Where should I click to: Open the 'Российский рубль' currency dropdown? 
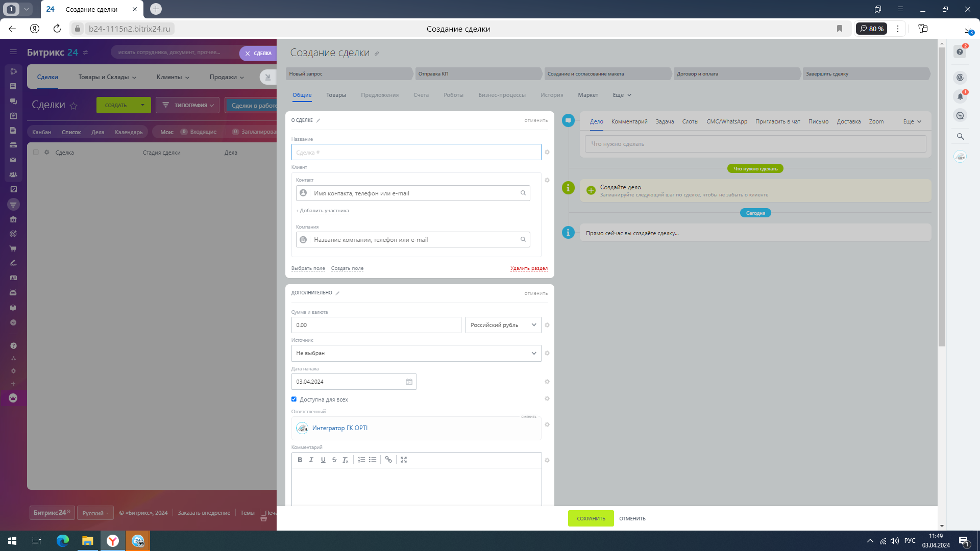point(503,325)
